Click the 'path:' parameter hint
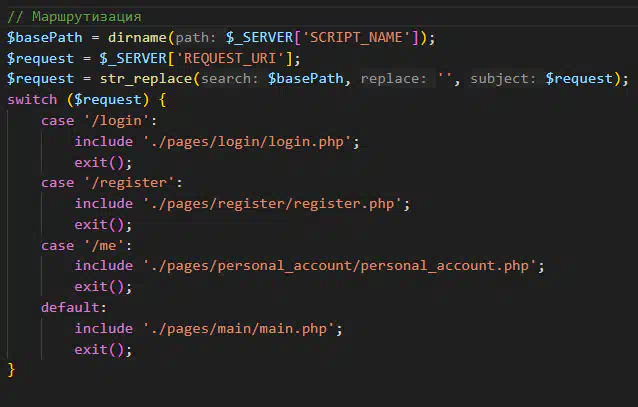 (x=196, y=37)
